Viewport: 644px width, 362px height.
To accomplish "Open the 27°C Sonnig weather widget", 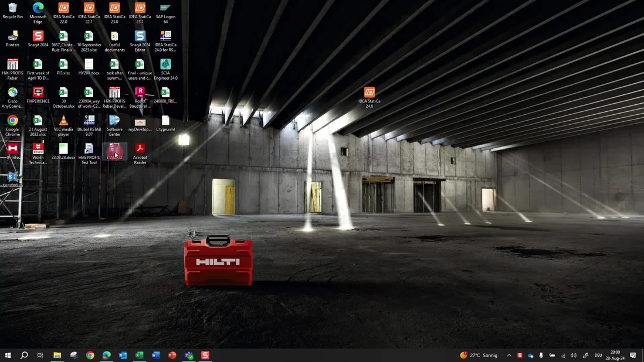I will tap(479, 355).
